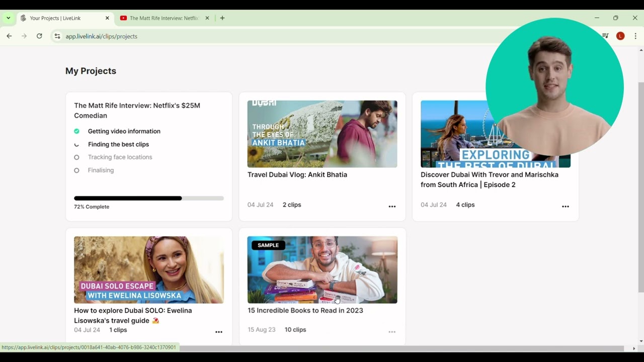Click the '72% Complete' label
Viewport: 644px width, 362px height.
click(92, 207)
